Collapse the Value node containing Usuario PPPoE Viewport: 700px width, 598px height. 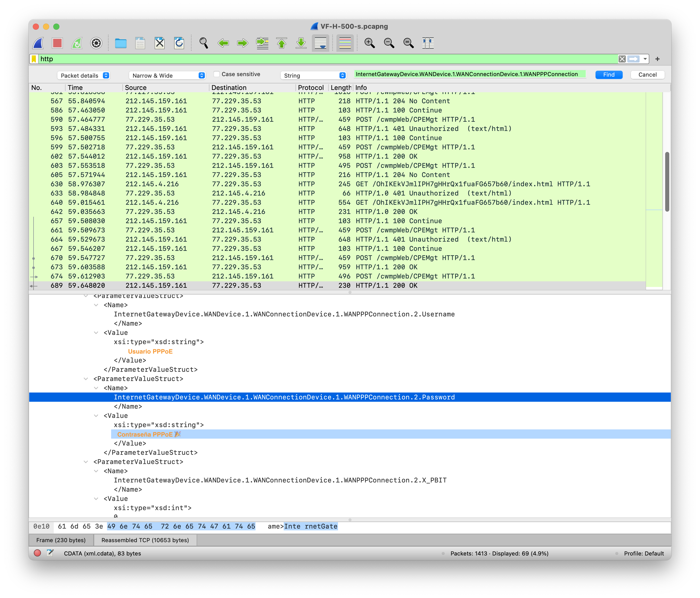pos(96,333)
